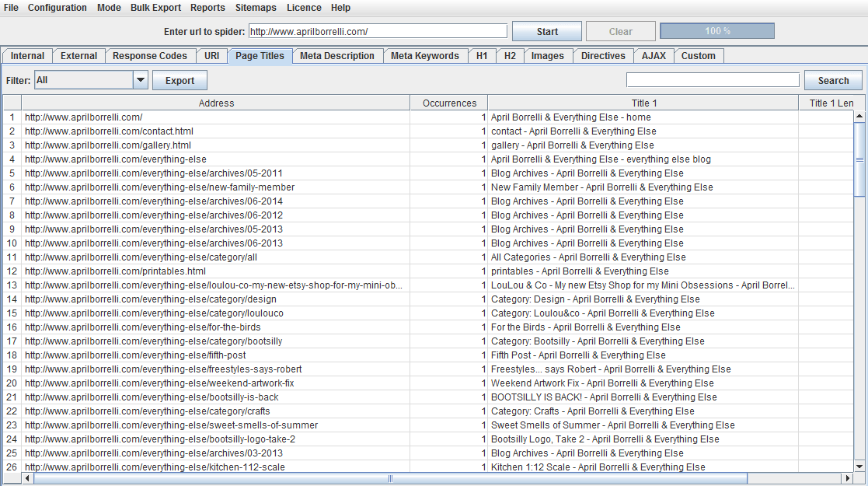The image size is (868, 486).
Task: Open the Filter dropdown arrow
Action: (141, 80)
